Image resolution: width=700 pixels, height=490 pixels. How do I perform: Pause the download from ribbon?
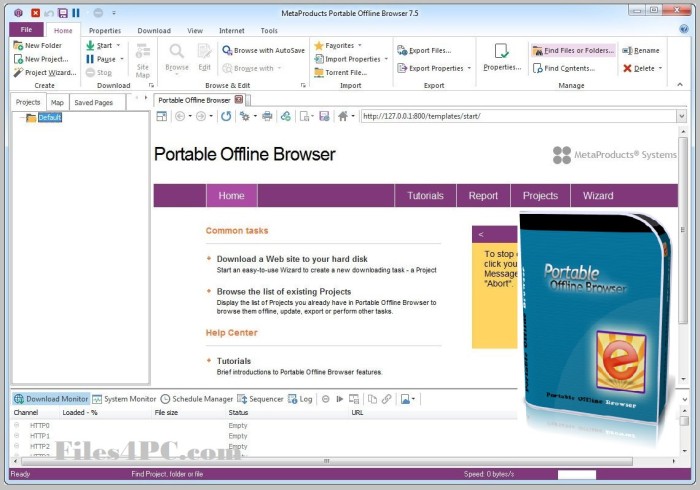[100, 59]
